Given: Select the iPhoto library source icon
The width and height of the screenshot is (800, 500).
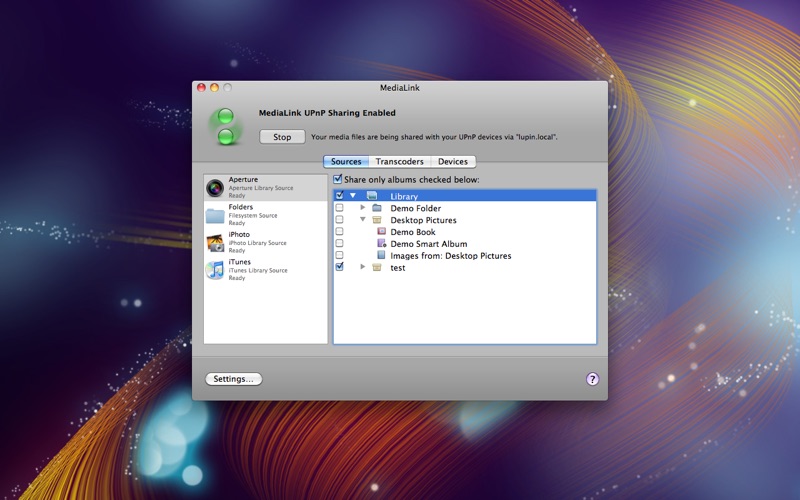Looking at the screenshot, I should [x=215, y=242].
